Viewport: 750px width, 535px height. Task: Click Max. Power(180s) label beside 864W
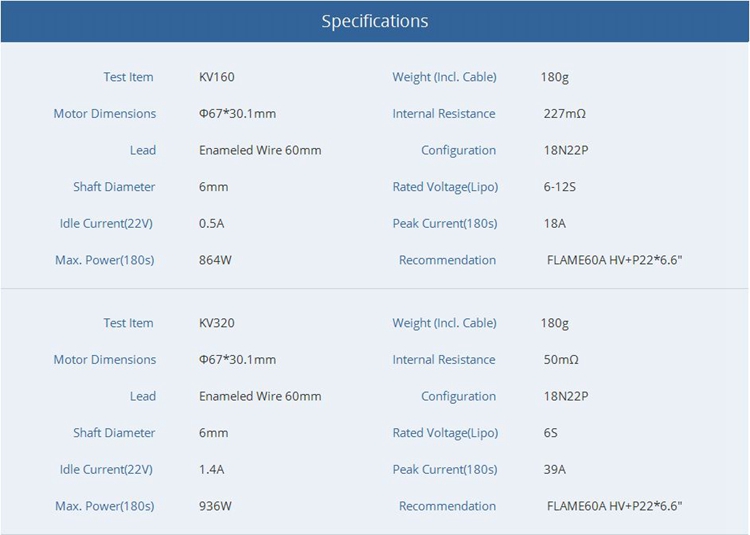105,260
